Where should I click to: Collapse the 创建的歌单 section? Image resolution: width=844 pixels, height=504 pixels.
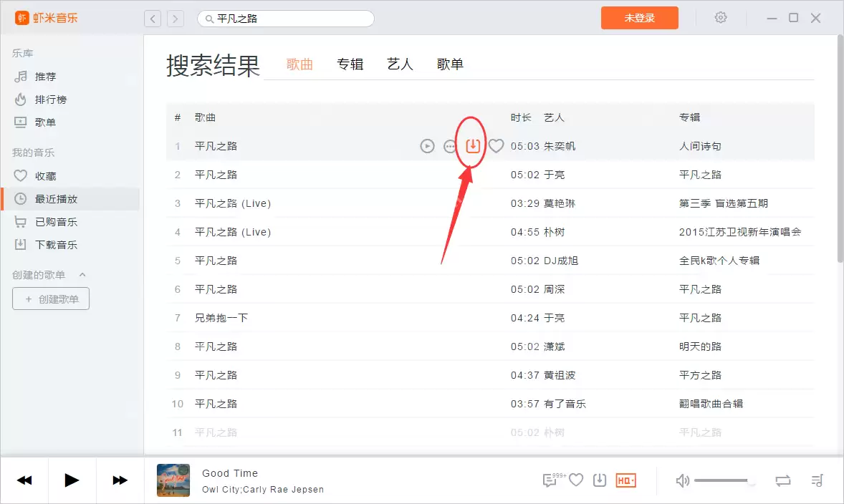(x=82, y=274)
